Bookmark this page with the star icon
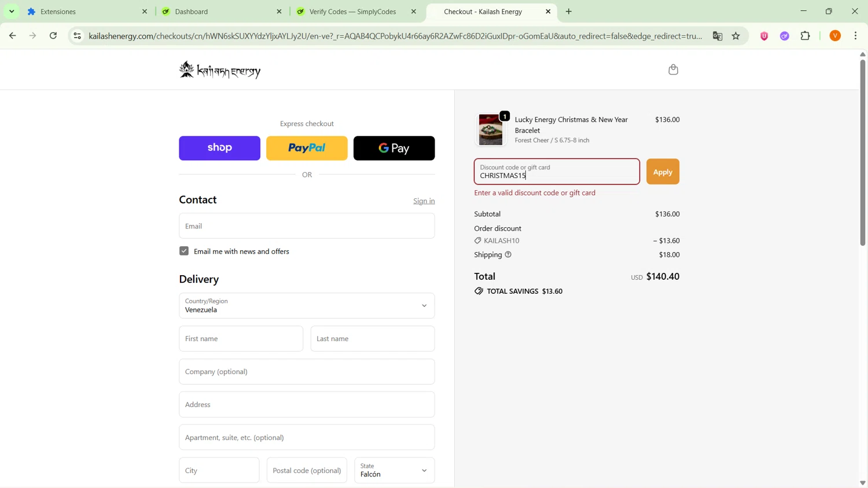 pos(736,36)
